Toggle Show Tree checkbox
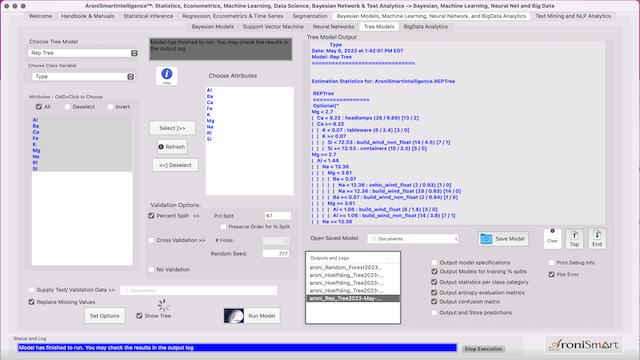Screen dimensions: 640x360 click(139, 316)
